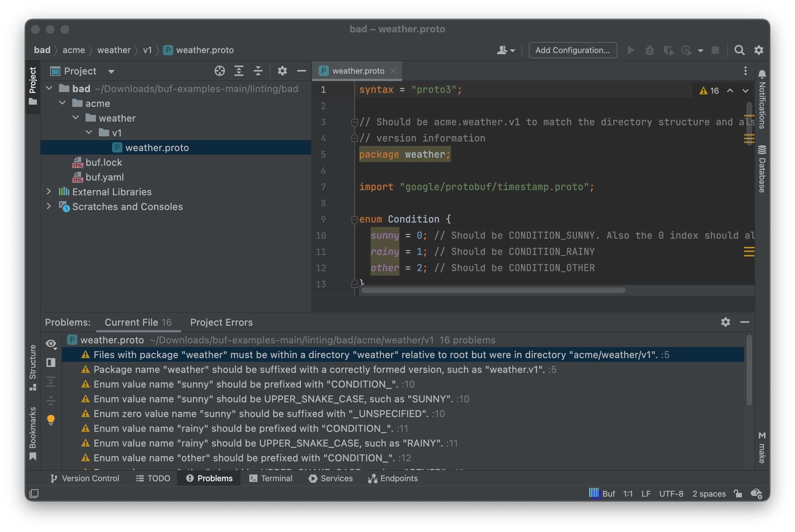Open the Project view mode dropdown

click(111, 71)
